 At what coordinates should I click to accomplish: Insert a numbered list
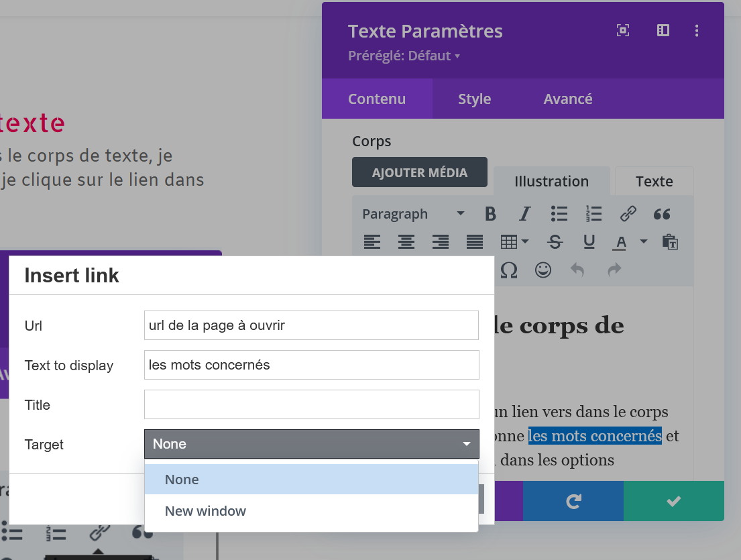pos(593,214)
